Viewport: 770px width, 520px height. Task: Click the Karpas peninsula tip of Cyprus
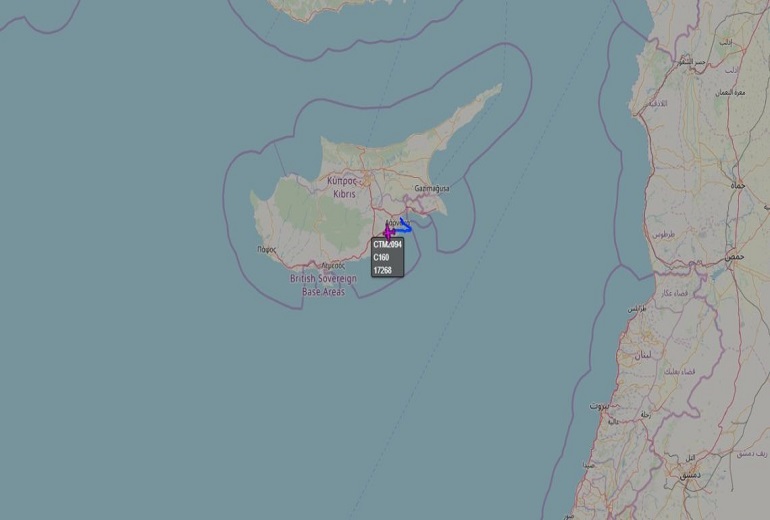point(500,85)
